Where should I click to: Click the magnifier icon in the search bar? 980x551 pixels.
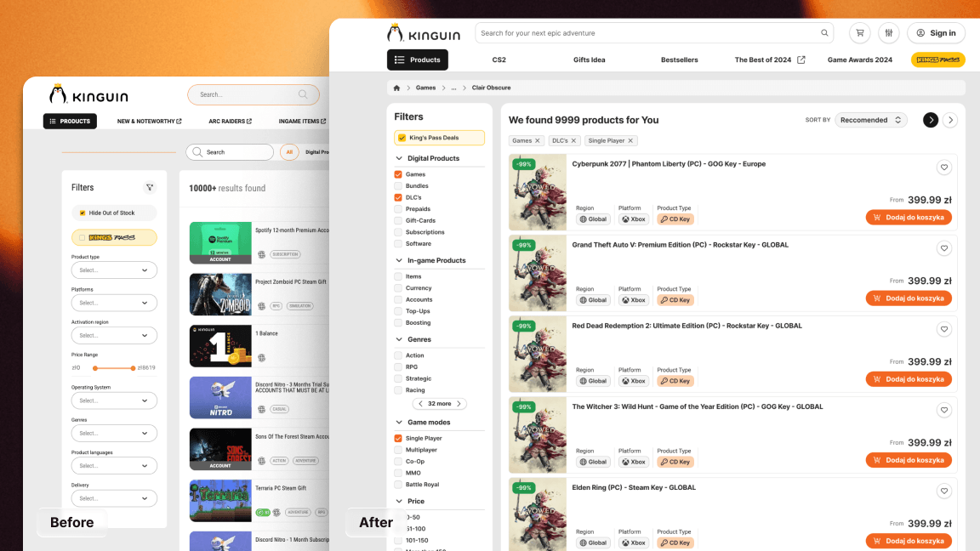pos(824,32)
